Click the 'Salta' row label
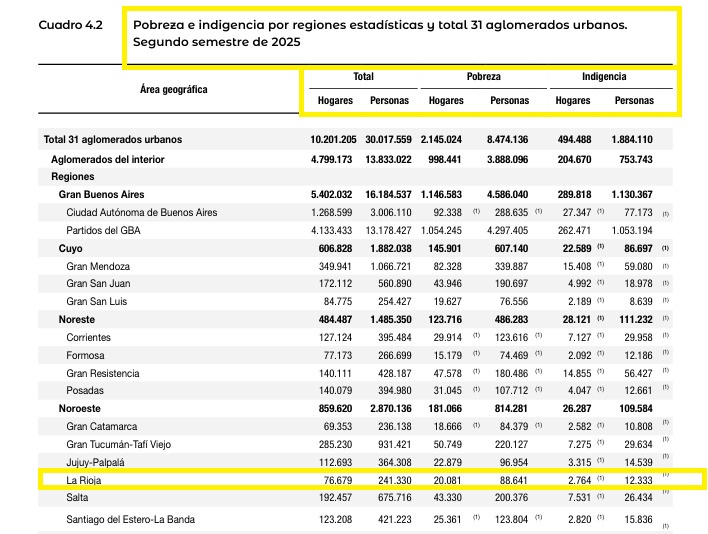The width and height of the screenshot is (708, 534). [x=77, y=497]
